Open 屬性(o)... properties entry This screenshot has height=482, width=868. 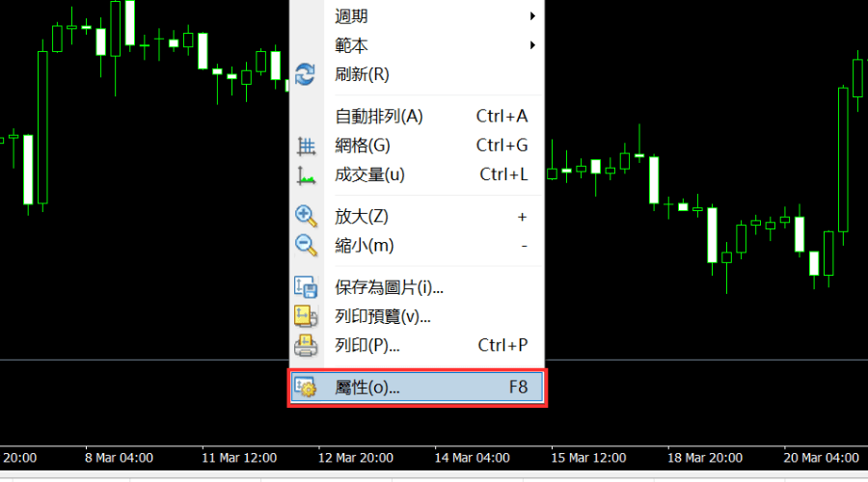(417, 388)
